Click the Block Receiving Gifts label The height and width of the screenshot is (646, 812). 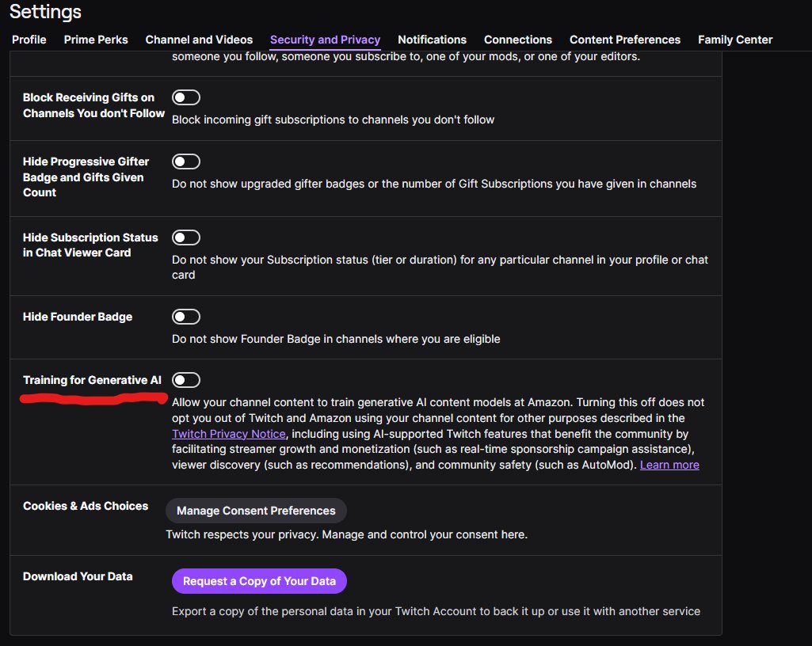[93, 105]
